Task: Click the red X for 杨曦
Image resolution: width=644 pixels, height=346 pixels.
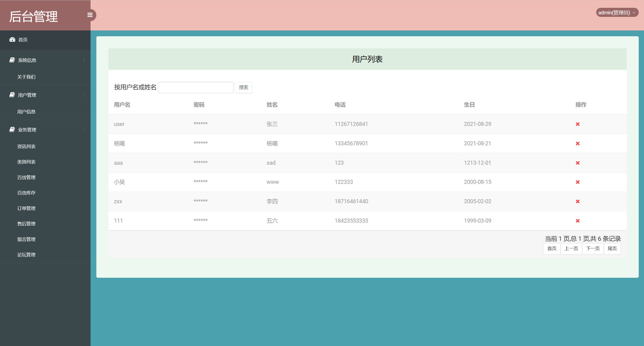Action: coord(578,144)
